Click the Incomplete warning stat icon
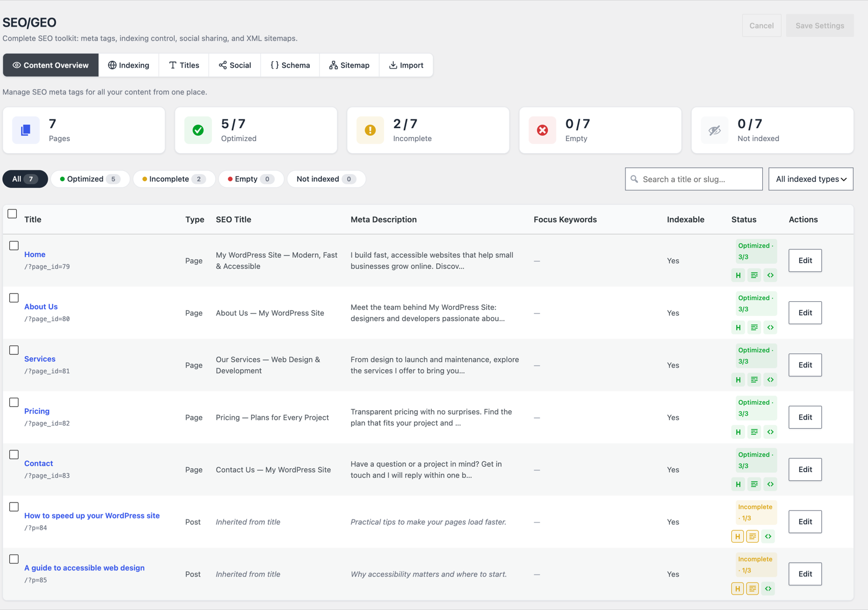Screen dimensions: 868x610 370,130
